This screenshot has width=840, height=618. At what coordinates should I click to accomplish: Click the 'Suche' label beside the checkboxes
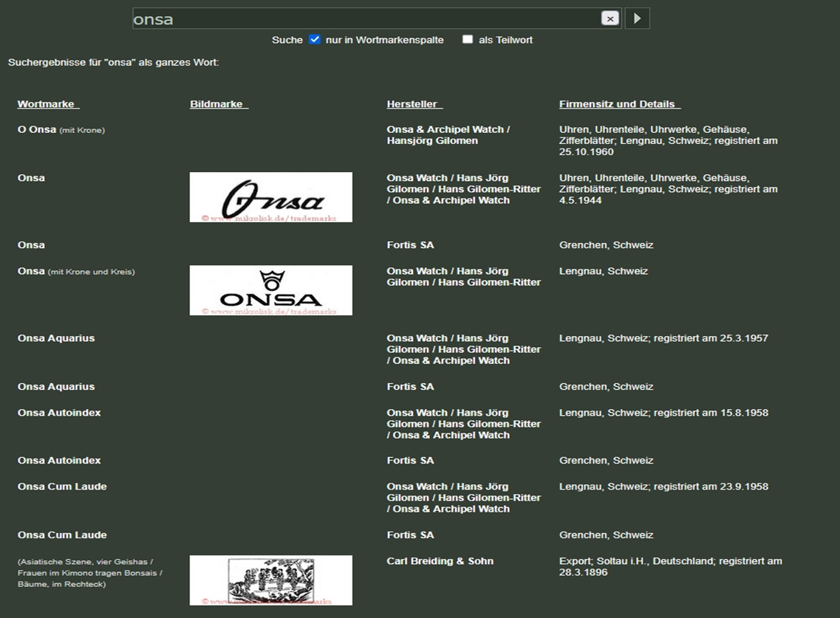coord(287,40)
